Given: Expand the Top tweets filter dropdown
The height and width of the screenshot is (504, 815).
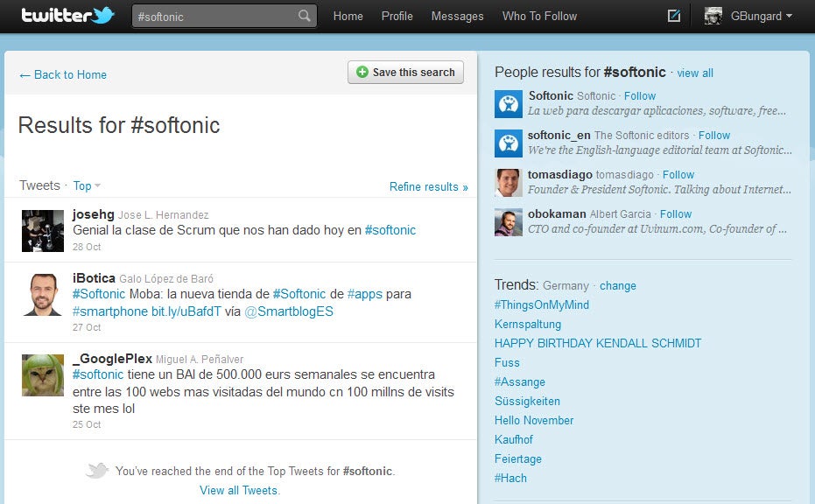Looking at the screenshot, I should (87, 185).
